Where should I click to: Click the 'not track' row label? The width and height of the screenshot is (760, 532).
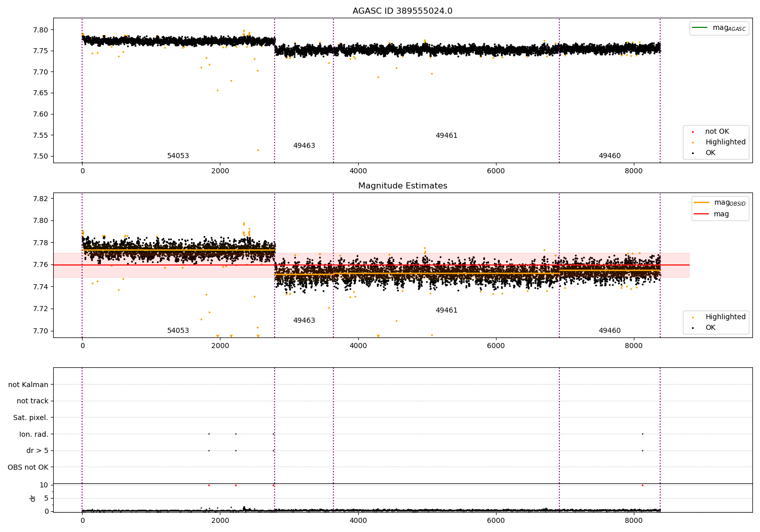pyautogui.click(x=32, y=401)
